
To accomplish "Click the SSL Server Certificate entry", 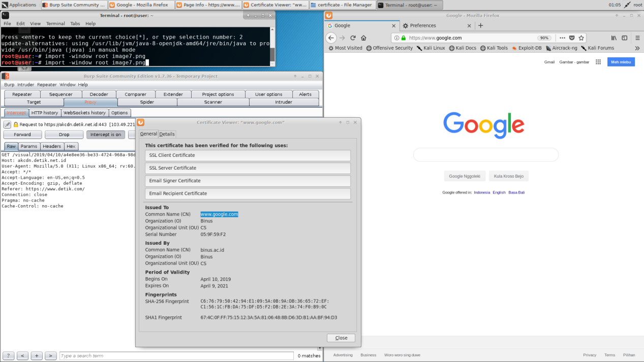I will point(248,168).
